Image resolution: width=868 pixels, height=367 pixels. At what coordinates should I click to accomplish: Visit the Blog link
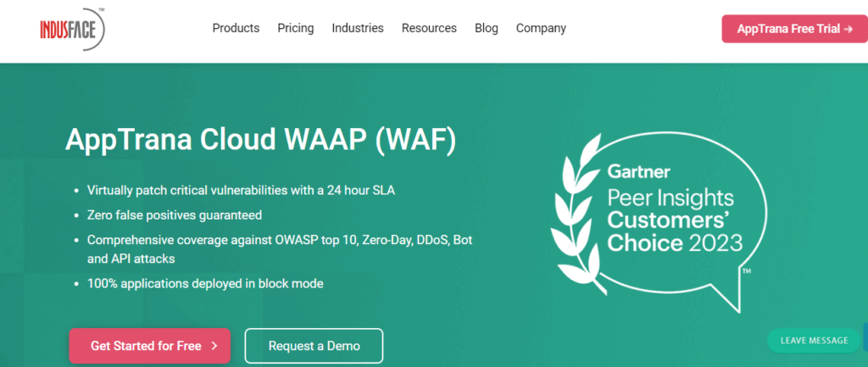click(x=487, y=28)
